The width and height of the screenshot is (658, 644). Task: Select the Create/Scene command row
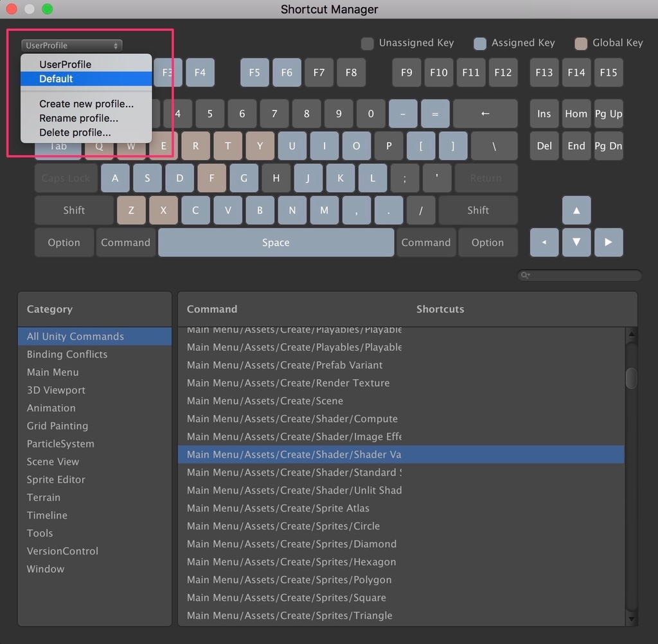(x=401, y=401)
